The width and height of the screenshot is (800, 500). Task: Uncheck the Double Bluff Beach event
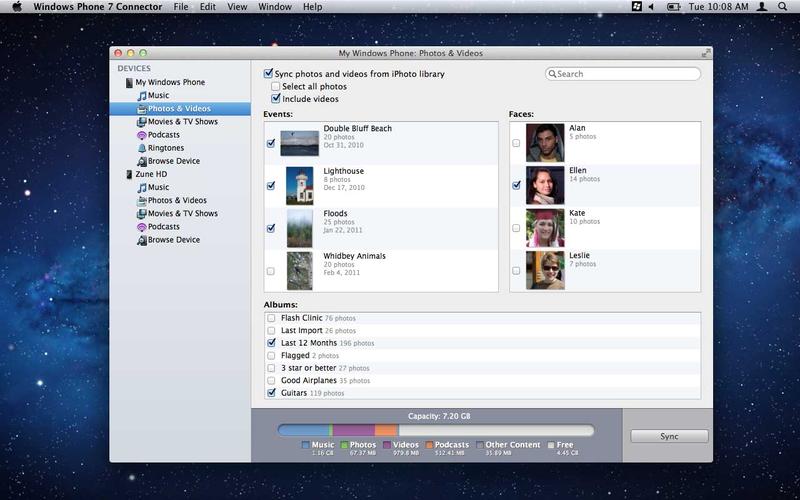[271, 143]
